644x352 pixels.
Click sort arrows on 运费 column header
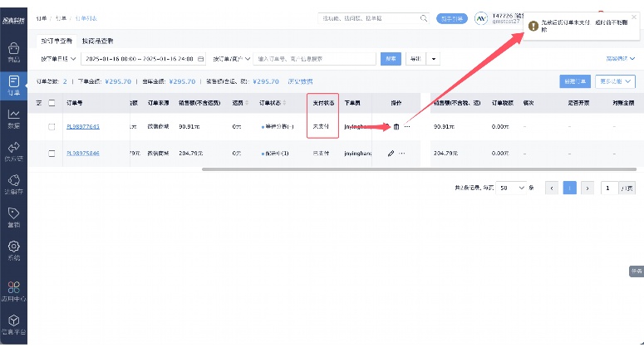(247, 103)
